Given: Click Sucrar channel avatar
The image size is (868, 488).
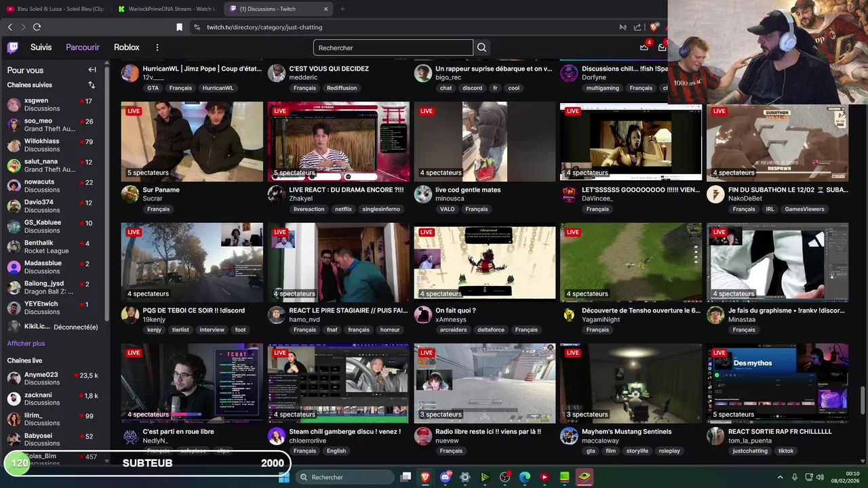Looking at the screenshot, I should coord(130,195).
